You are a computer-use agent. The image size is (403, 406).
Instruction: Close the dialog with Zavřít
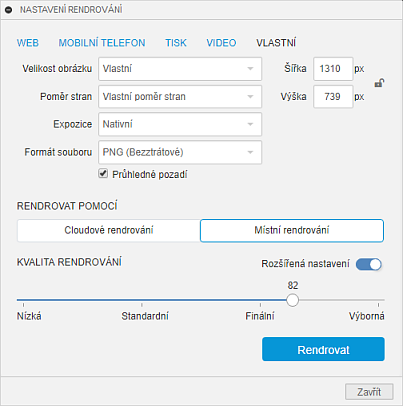pyautogui.click(x=369, y=392)
